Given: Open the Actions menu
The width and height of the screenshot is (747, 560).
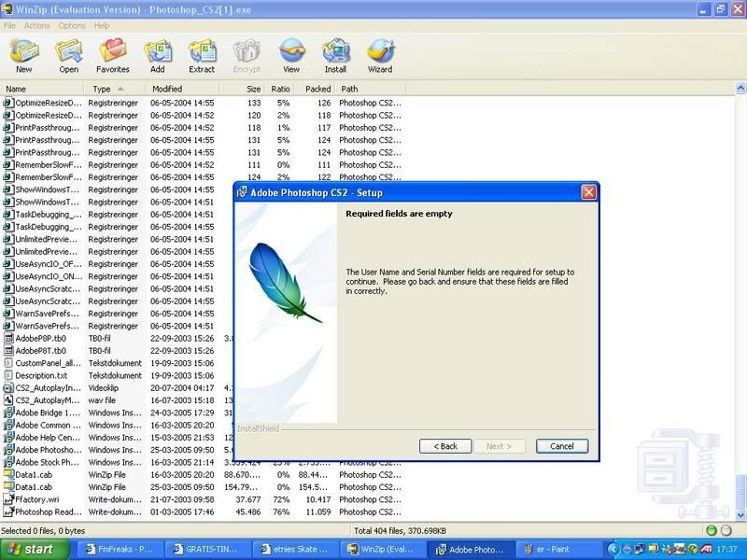Looking at the screenshot, I should [36, 26].
